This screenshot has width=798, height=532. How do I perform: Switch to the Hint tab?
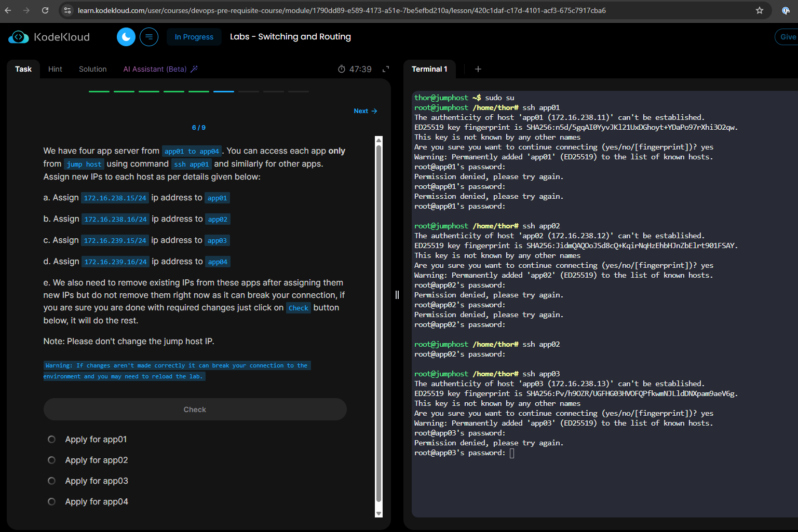pos(55,69)
